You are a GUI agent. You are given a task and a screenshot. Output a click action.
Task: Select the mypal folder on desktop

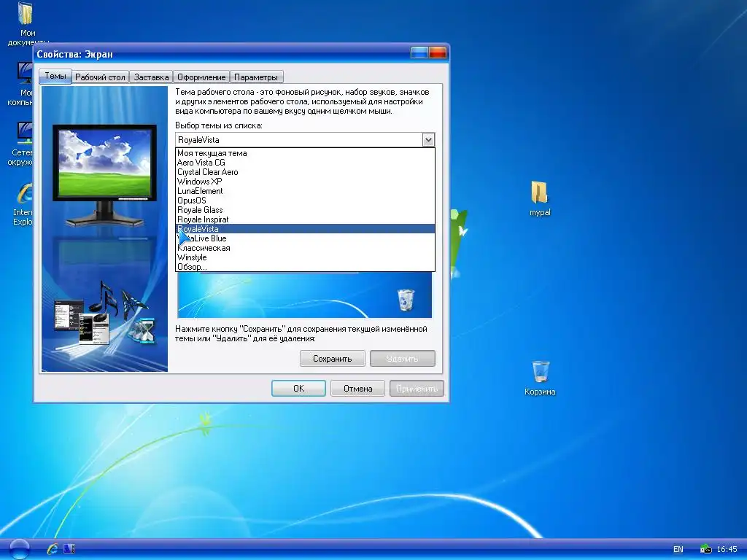(x=540, y=198)
